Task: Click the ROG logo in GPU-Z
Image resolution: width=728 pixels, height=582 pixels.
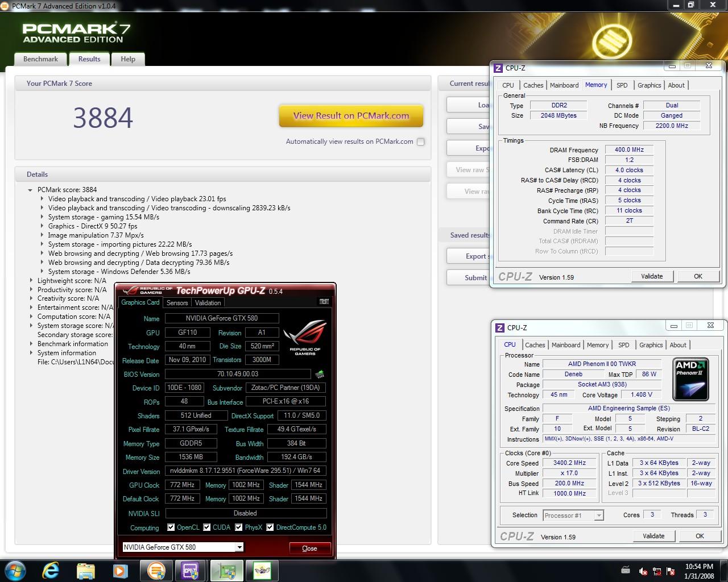Action: (x=305, y=337)
